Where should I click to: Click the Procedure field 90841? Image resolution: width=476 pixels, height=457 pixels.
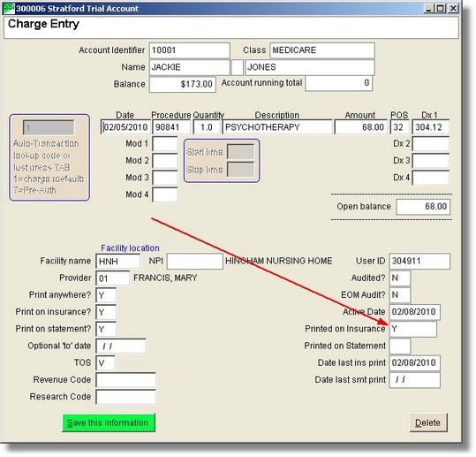point(171,127)
